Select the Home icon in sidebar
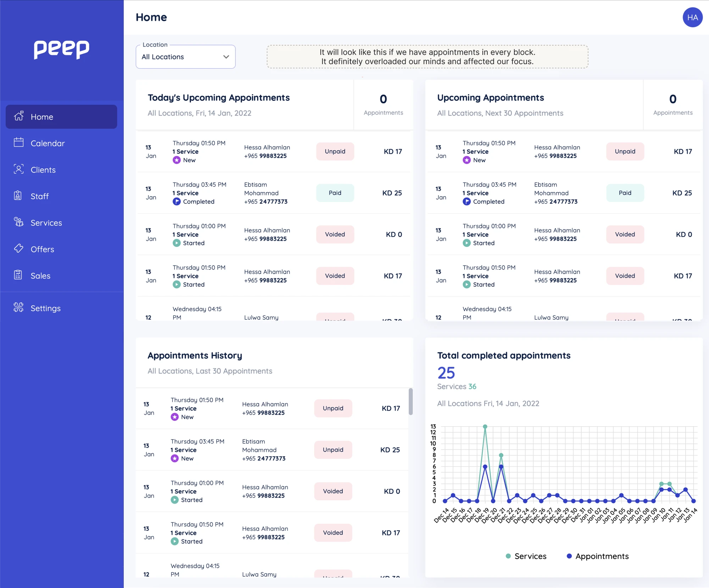 point(19,117)
